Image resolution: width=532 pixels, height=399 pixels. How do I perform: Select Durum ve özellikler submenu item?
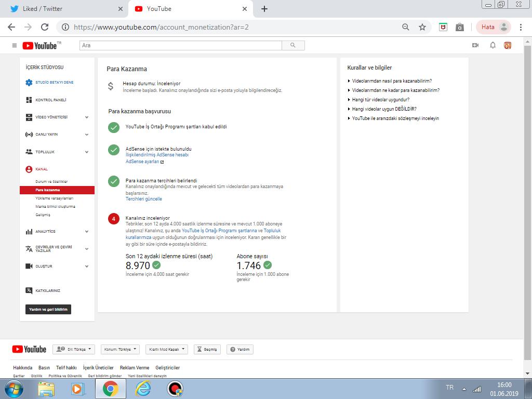(x=51, y=181)
